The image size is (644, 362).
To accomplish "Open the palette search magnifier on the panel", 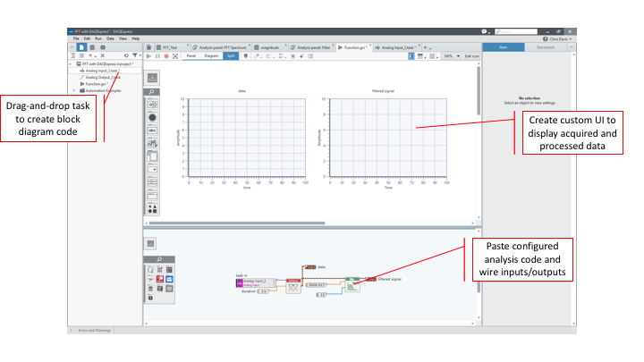I will [153, 92].
